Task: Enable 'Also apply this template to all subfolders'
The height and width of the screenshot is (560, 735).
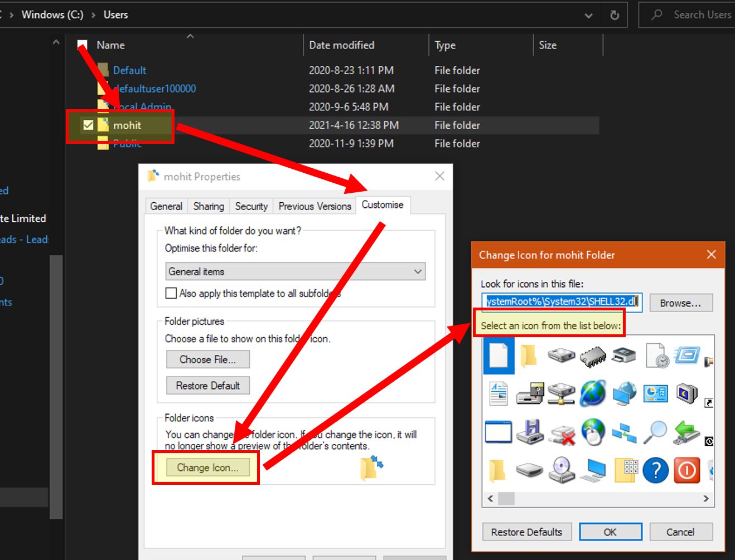Action: (x=171, y=293)
